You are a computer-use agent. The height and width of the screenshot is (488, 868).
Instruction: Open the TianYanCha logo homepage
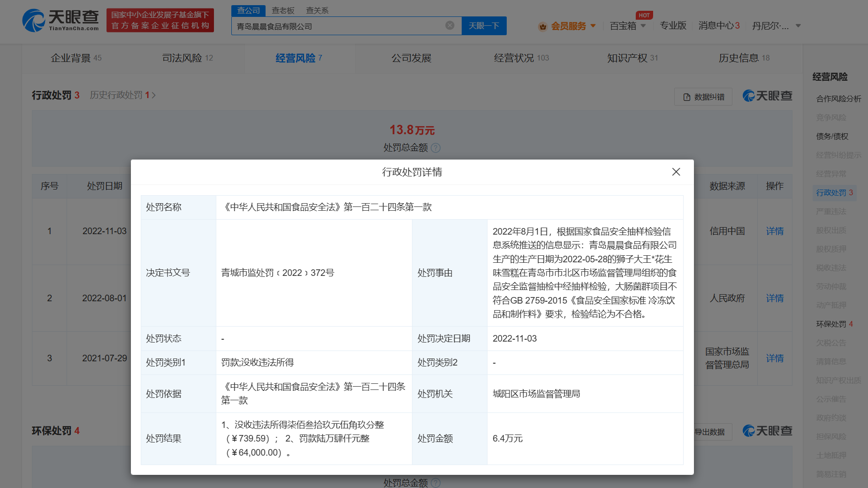point(61,21)
